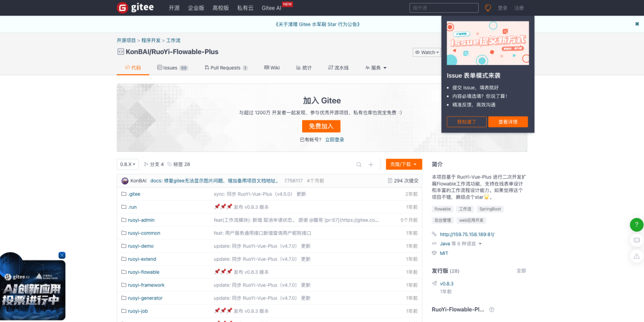The width and height of the screenshot is (644, 322).
Task: Open the ruoyi-generator folder
Action: (x=145, y=298)
